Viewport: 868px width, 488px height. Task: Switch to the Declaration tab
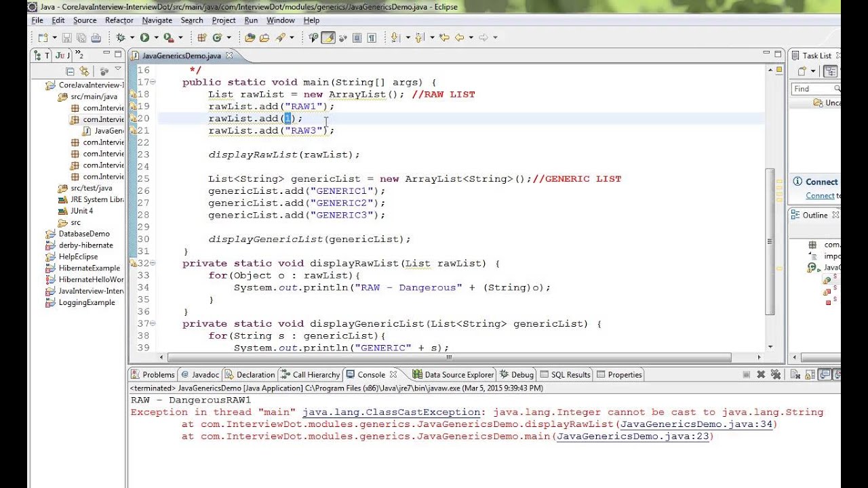click(250, 374)
